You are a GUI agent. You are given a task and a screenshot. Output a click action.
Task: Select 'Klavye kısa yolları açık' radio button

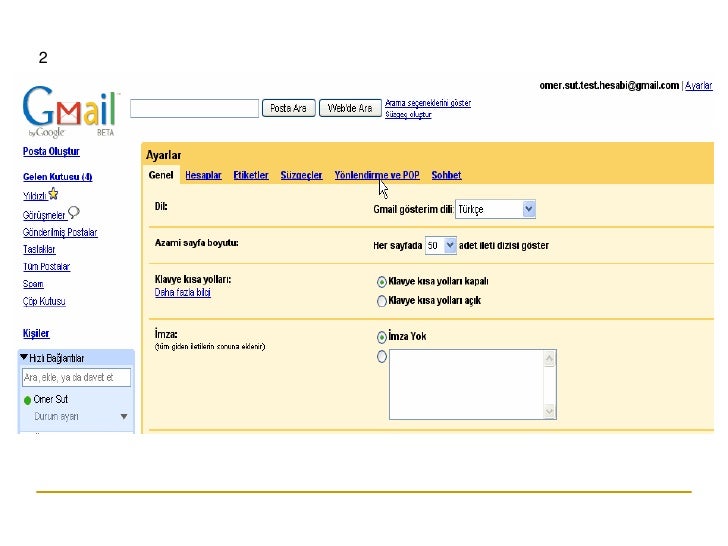382,301
